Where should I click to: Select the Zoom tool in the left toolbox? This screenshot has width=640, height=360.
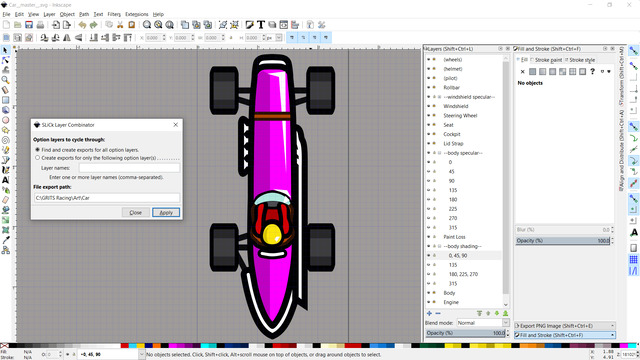tap(6, 80)
